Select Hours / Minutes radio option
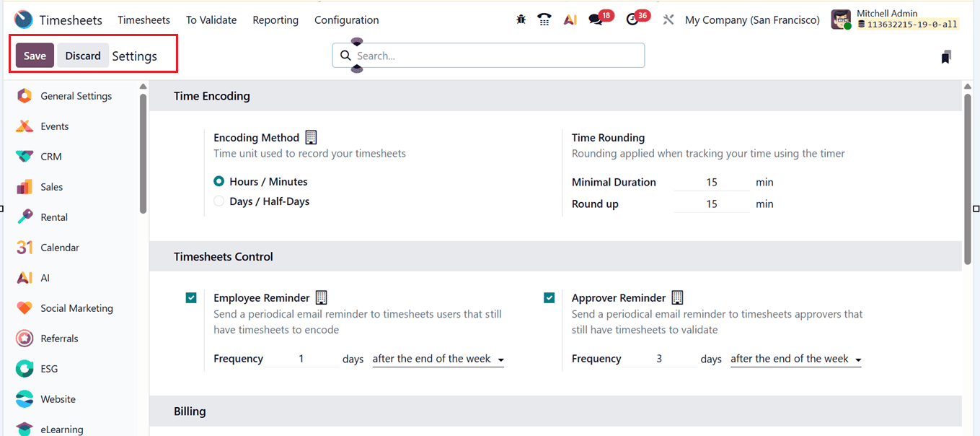This screenshot has height=436, width=980. (x=218, y=182)
